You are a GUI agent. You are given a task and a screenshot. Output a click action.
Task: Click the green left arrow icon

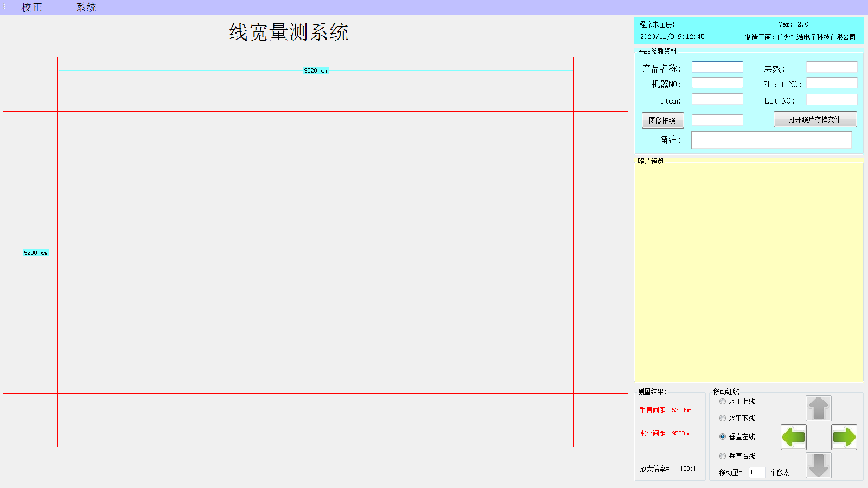click(793, 437)
